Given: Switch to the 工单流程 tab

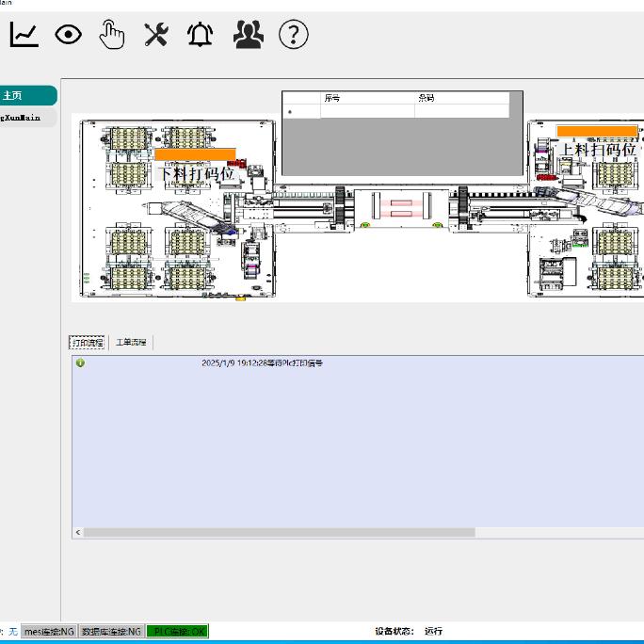Looking at the screenshot, I should pyautogui.click(x=131, y=343).
